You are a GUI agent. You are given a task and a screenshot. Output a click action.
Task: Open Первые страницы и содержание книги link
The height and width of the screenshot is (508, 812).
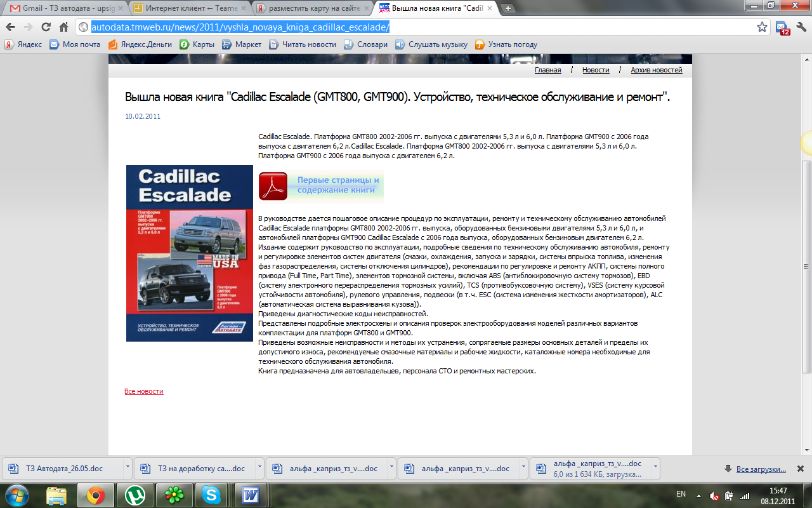pyautogui.click(x=338, y=185)
